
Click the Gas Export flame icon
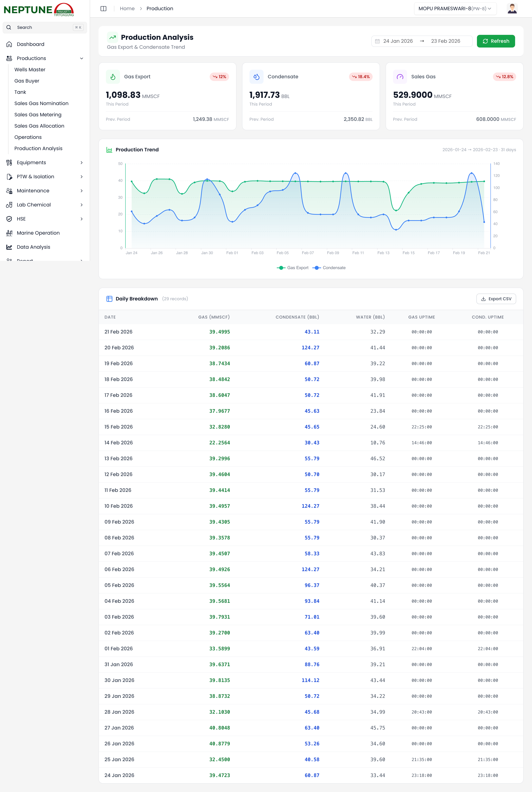113,77
